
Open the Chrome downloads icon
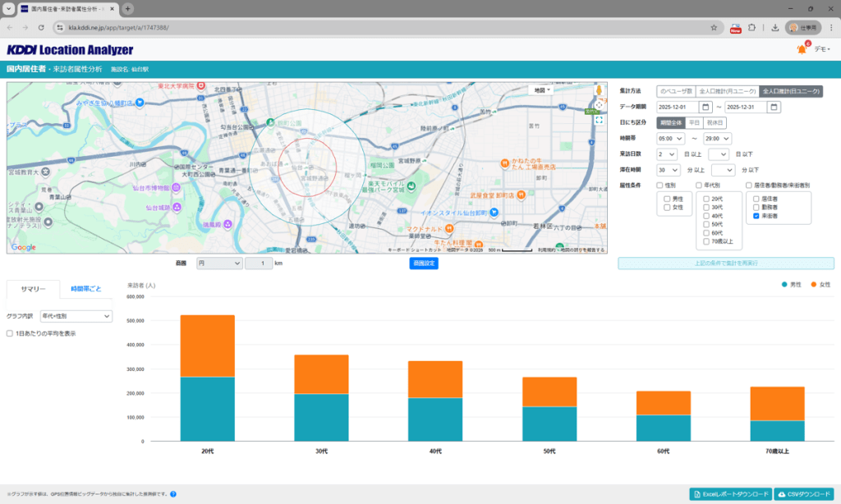point(774,27)
